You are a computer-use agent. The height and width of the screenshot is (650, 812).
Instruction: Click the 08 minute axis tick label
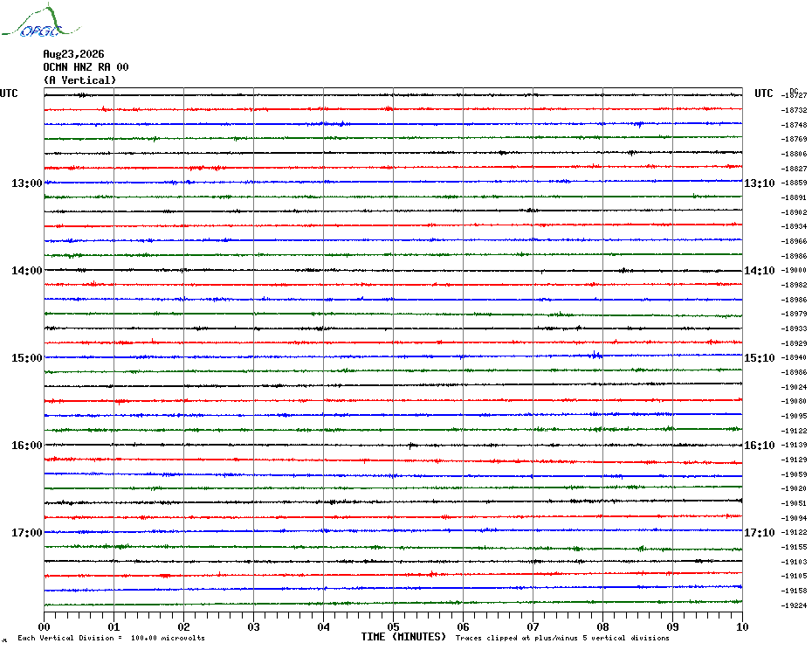pos(602,626)
